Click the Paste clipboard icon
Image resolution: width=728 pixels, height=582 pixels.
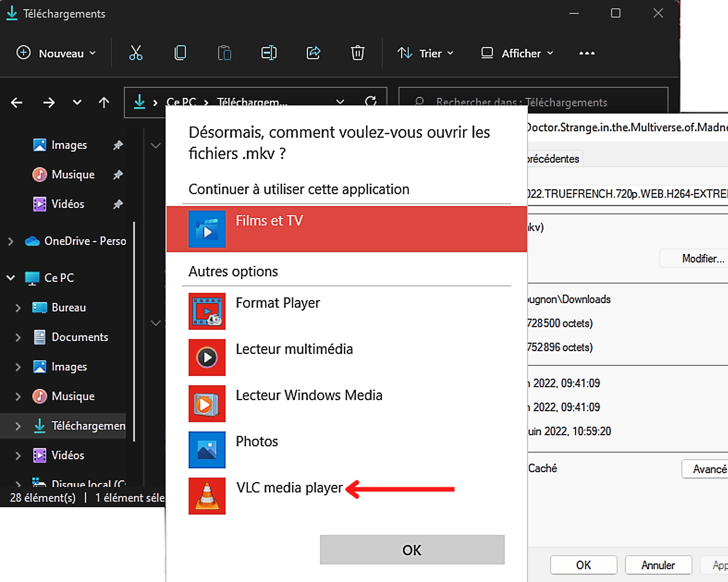click(225, 53)
